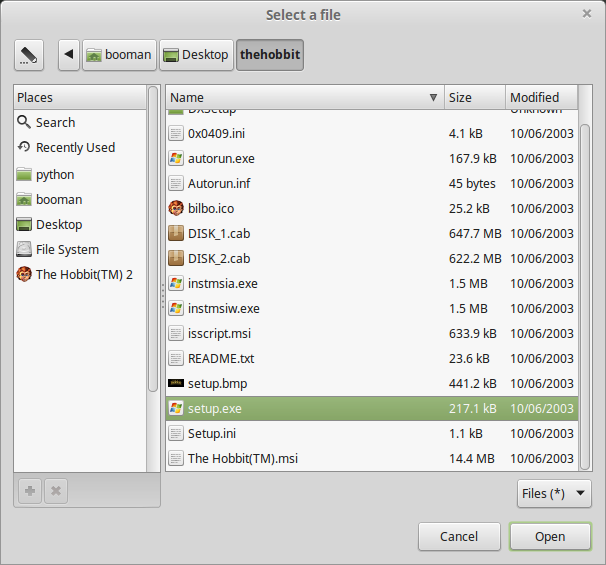Close the Select a file dialog
This screenshot has height=565, width=606.
pyautogui.click(x=587, y=14)
